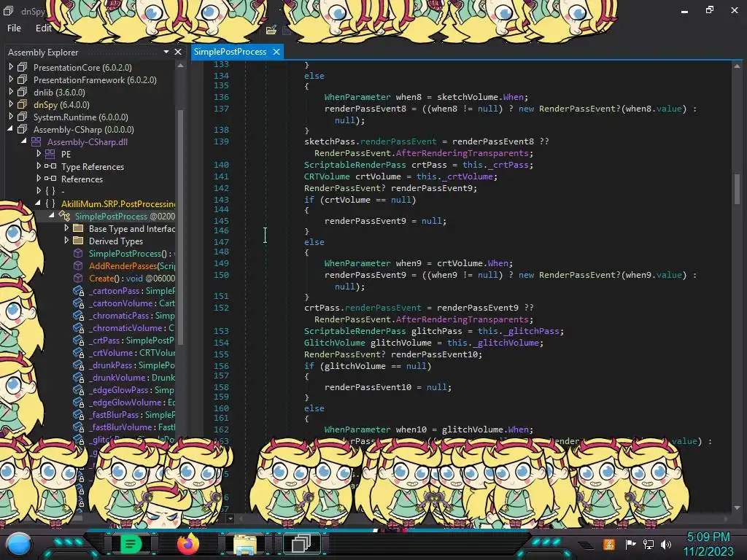
Task: Click the code editor vertical scrollbar thumb
Action: (737, 189)
